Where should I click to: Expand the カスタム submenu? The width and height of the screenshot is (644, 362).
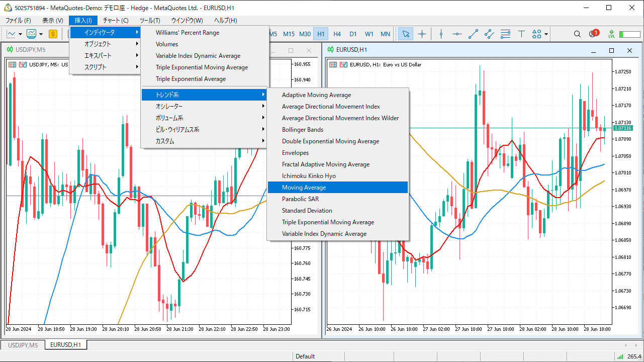coord(204,141)
